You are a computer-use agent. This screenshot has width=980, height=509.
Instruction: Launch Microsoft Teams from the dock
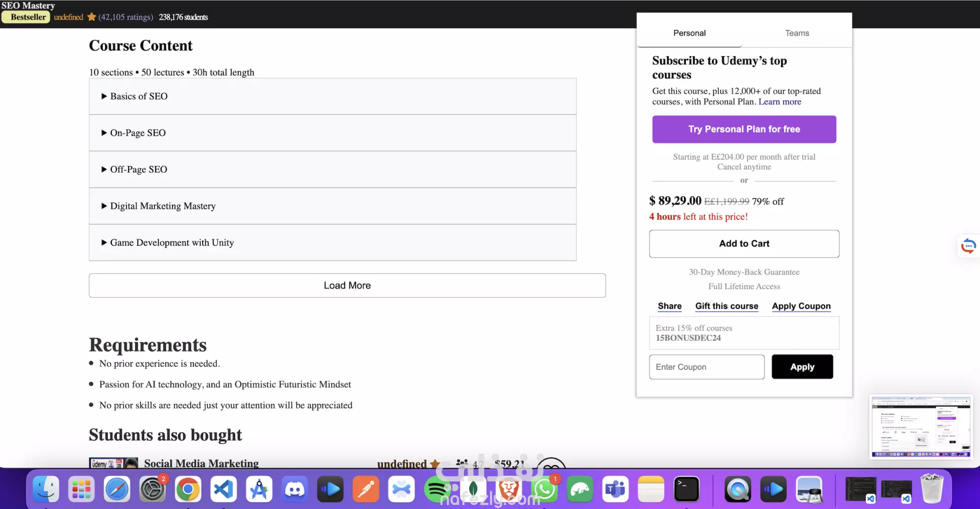tap(615, 489)
